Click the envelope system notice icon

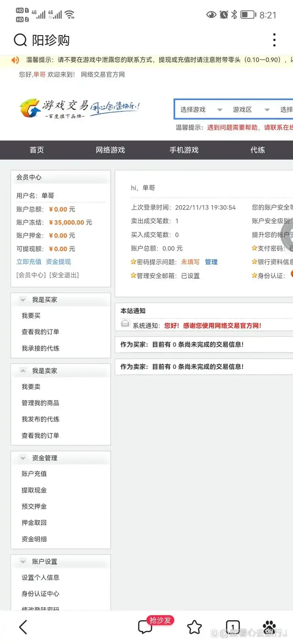tap(125, 323)
